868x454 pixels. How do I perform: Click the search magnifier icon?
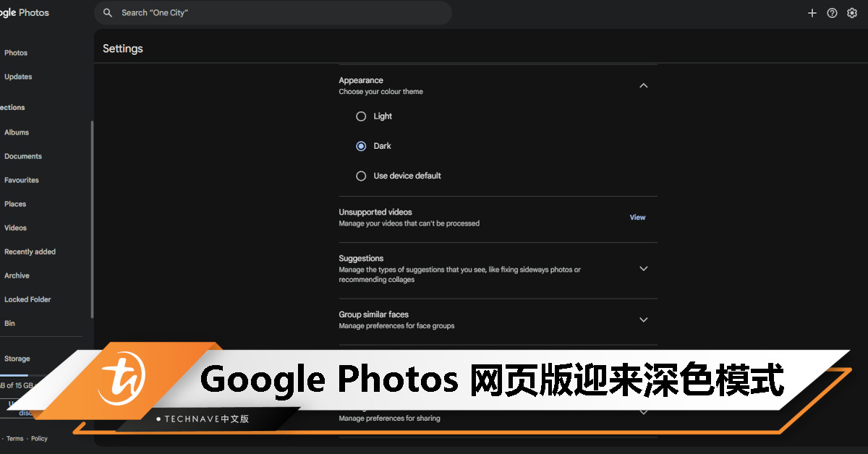pos(108,13)
